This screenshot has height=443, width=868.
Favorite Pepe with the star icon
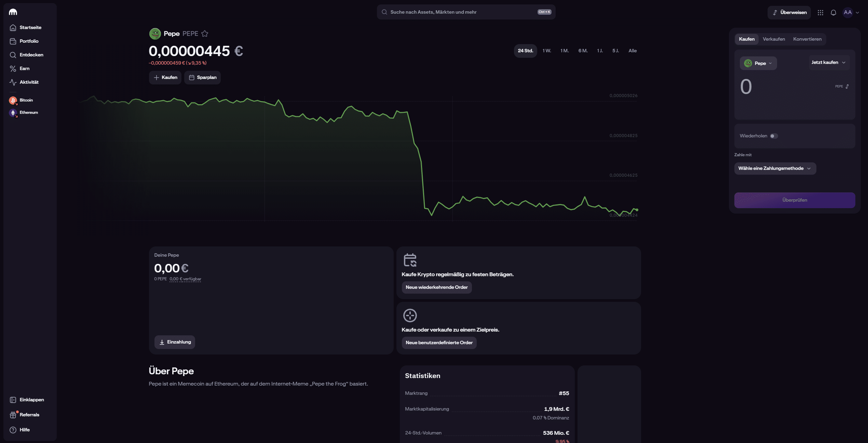[205, 33]
